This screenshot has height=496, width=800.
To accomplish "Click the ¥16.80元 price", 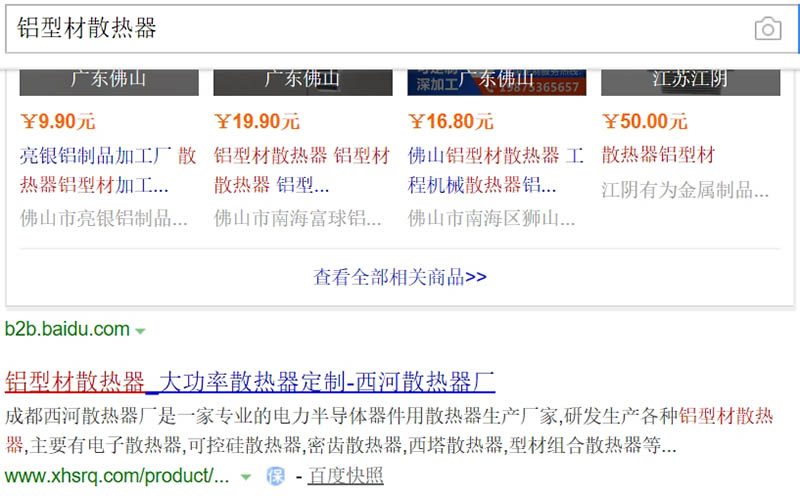I will (451, 121).
